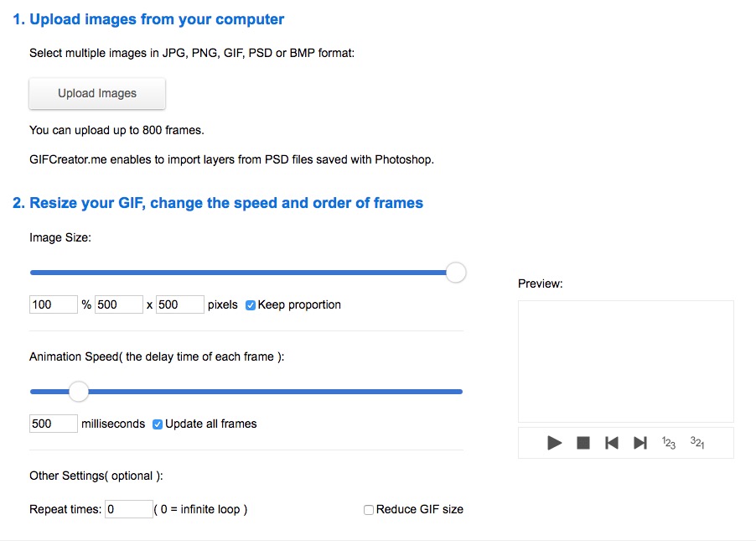The image size is (756, 541).
Task: Stop the GIF preview playback
Action: pos(583,443)
